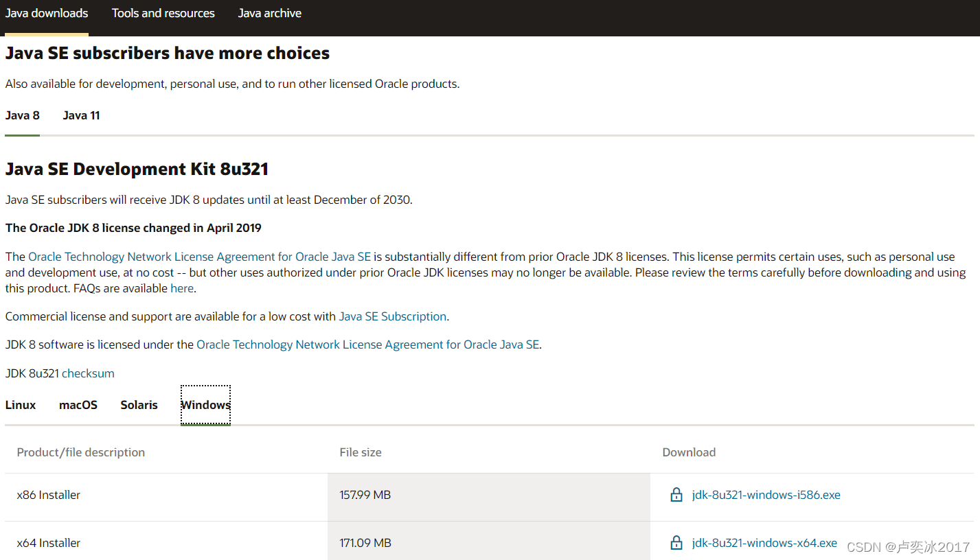Select the Windows platform tab
Image resolution: width=980 pixels, height=560 pixels.
tap(205, 405)
